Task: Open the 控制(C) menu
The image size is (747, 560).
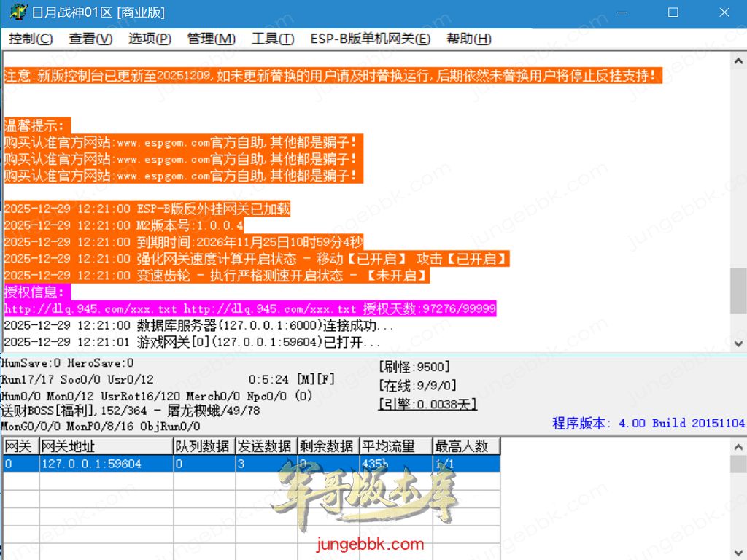Action: [31, 39]
